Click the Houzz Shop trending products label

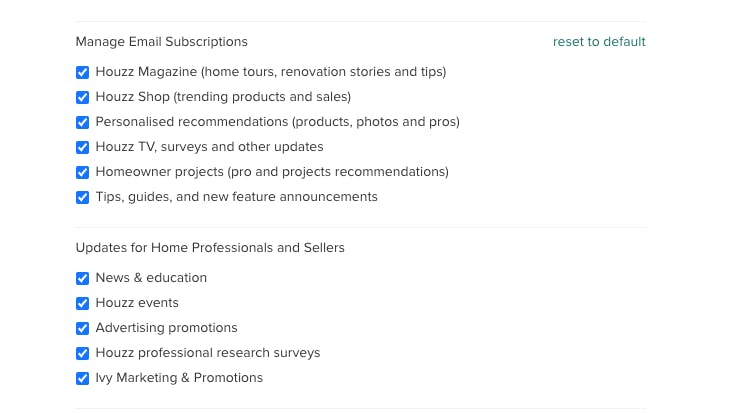click(223, 97)
